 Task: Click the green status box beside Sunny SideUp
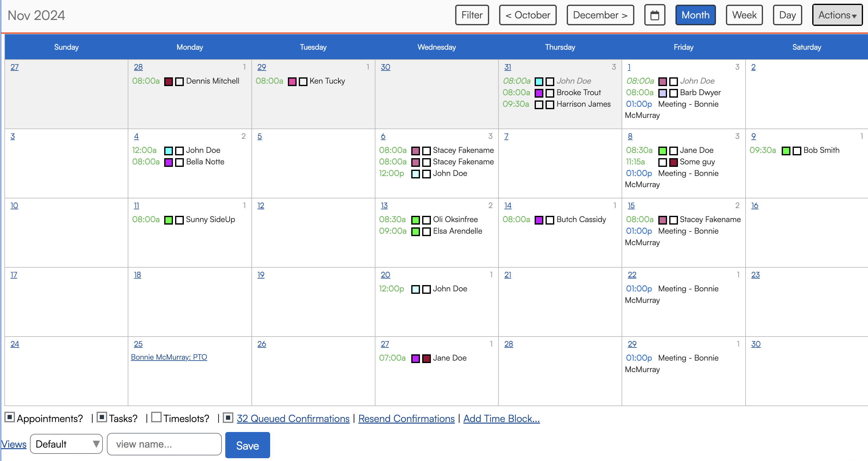tap(169, 220)
